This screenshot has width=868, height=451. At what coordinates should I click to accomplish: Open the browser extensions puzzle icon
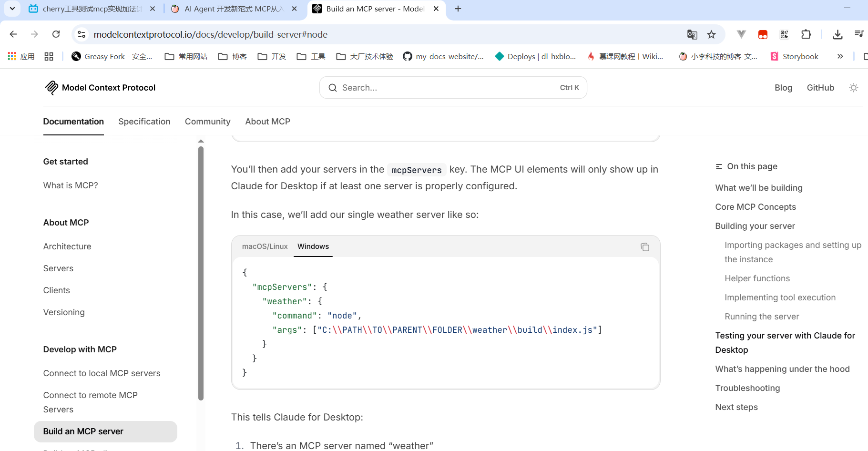click(806, 34)
